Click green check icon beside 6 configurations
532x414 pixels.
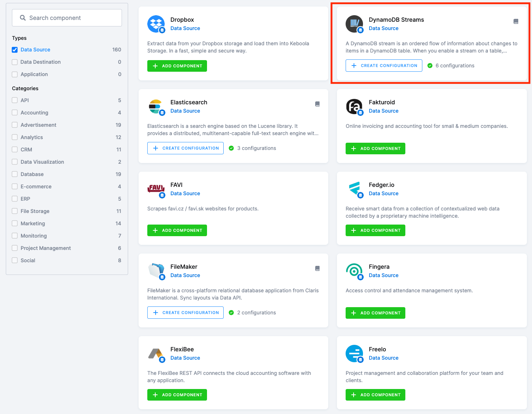tap(430, 66)
